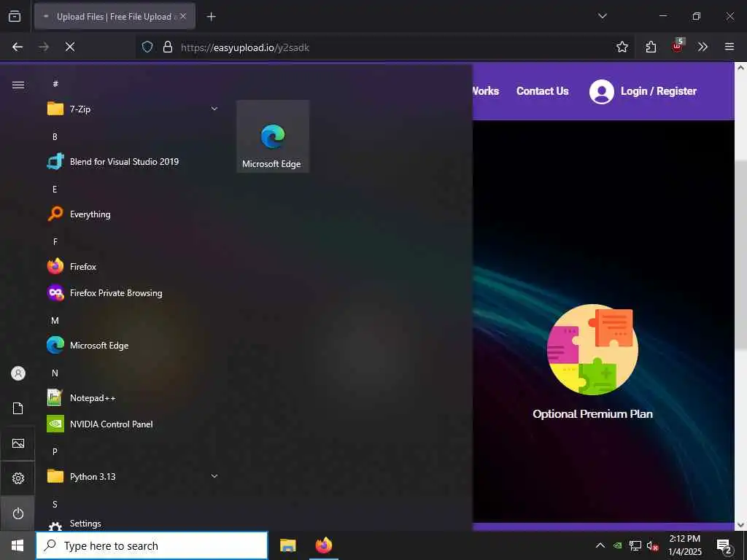Viewport: 747px width, 560px height.
Task: Show more toolbar tools chevron
Action: point(703,47)
